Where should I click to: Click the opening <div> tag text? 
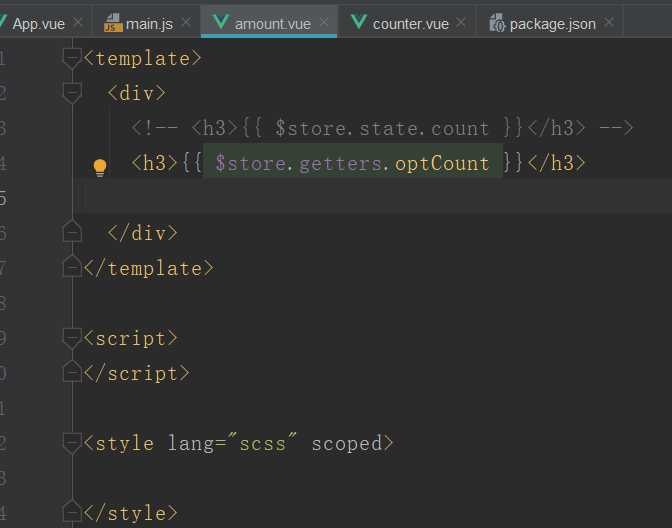(137, 93)
